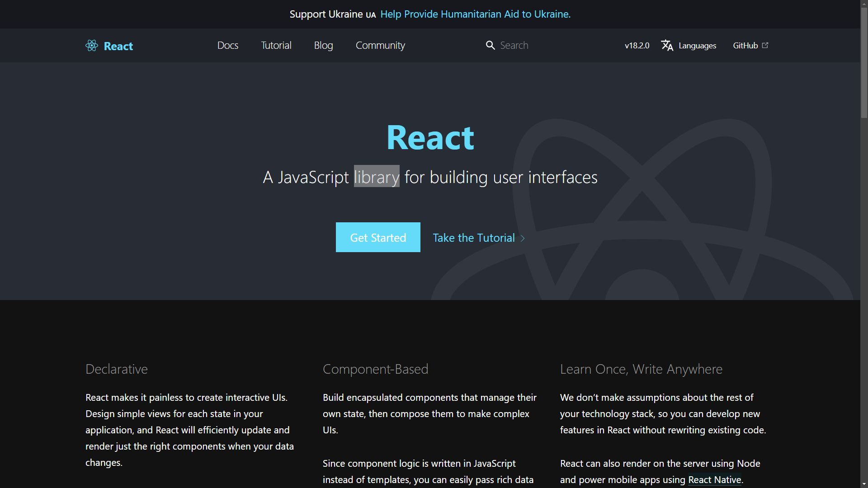Click the Get Started button

[377, 237]
